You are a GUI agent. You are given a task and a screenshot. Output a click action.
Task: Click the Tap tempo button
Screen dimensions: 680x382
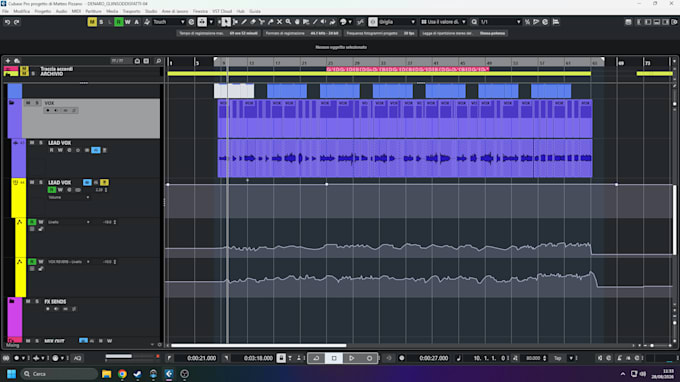click(x=558, y=358)
